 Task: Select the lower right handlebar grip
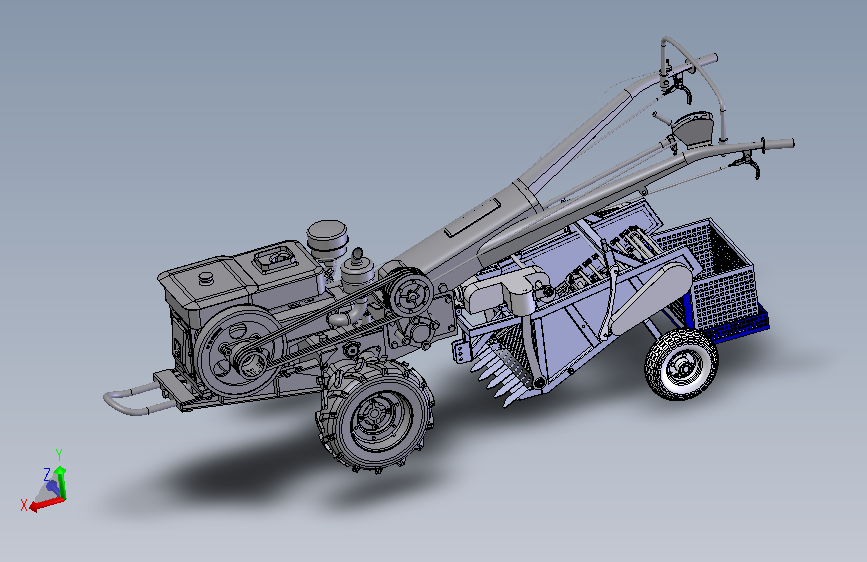click(x=779, y=143)
